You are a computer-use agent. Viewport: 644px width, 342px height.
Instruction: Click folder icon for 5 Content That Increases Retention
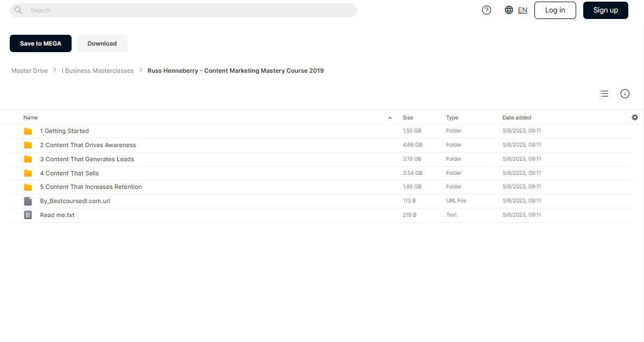(28, 187)
